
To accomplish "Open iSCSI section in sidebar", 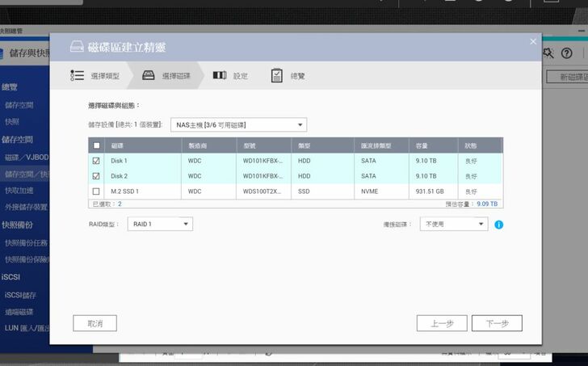I will [x=10, y=277].
